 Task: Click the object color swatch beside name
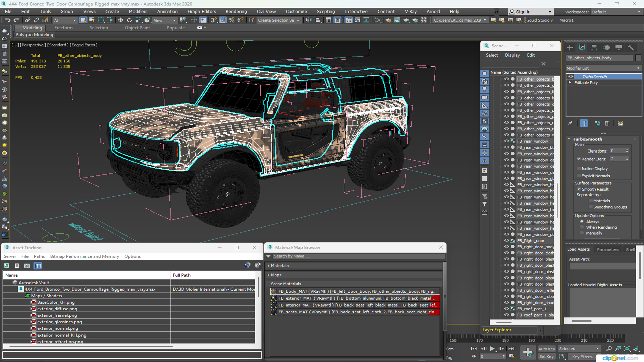638,58
